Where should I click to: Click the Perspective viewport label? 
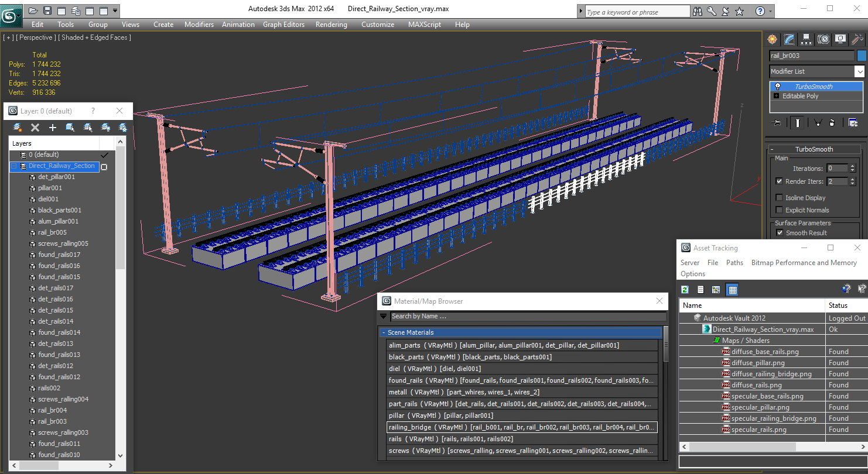(36, 37)
